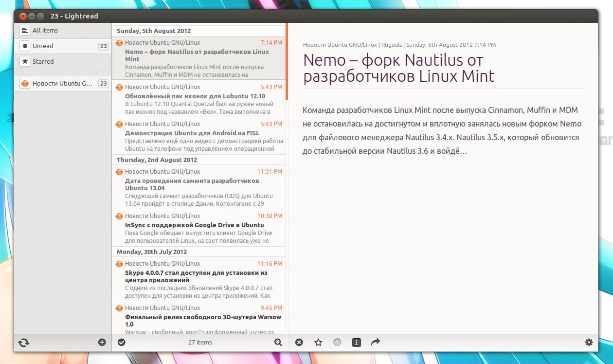Open search with the magnifier icon
This screenshot has width=613, height=364.
tap(278, 342)
